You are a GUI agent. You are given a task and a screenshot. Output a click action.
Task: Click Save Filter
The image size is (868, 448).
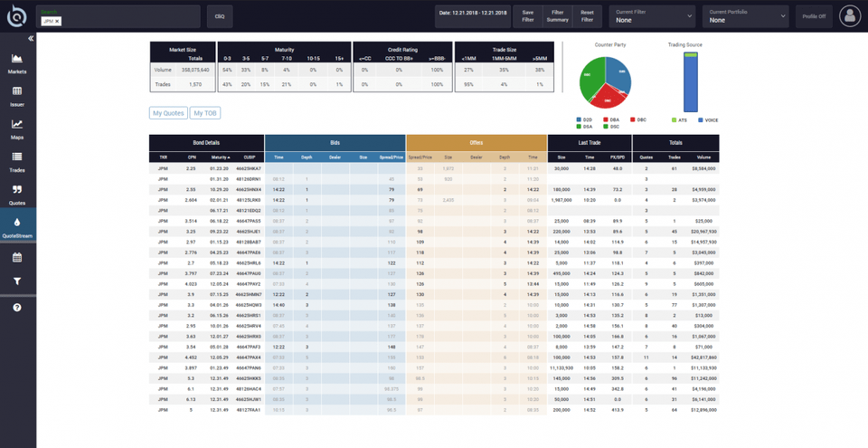coord(527,16)
